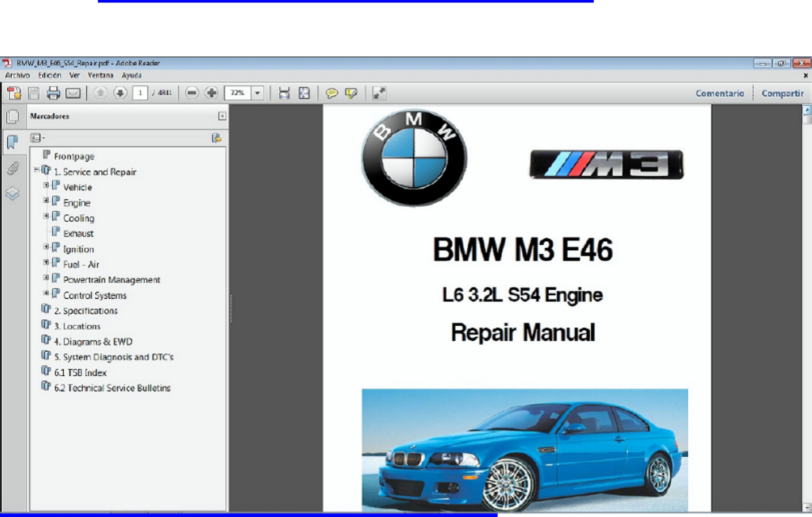Open the Ventana menu
812x517 pixels.
click(101, 75)
